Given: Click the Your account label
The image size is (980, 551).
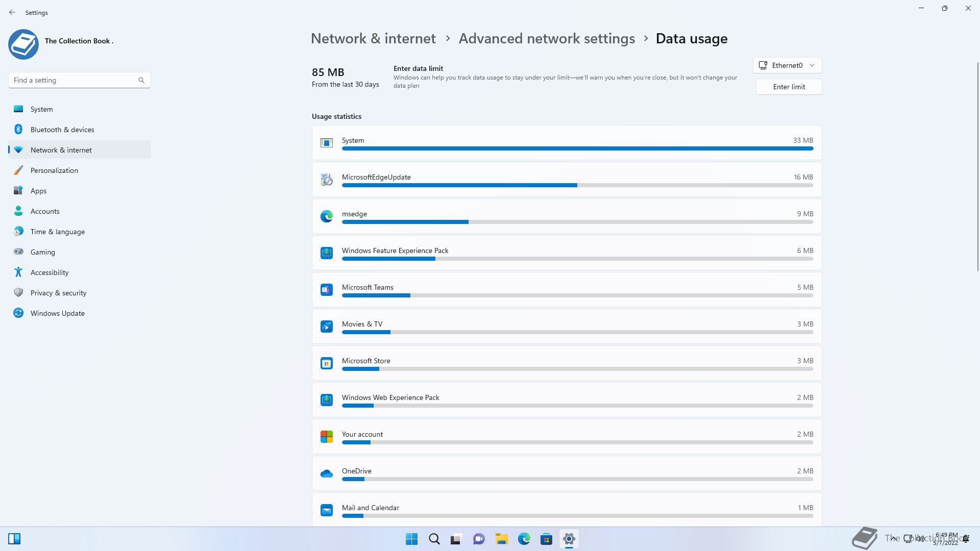Looking at the screenshot, I should [x=362, y=434].
